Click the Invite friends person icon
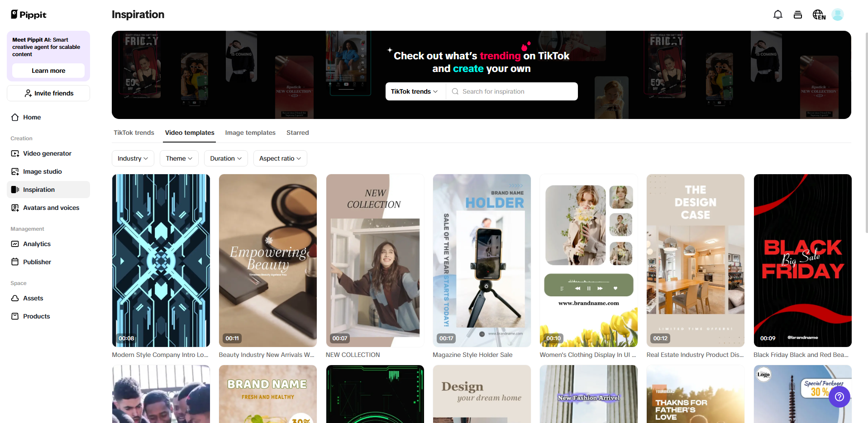Screen dimensions: 868x423 click(x=28, y=93)
